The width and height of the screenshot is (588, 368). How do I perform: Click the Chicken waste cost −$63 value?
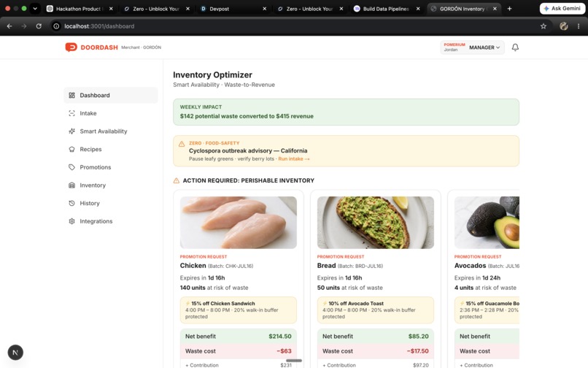[x=284, y=351]
